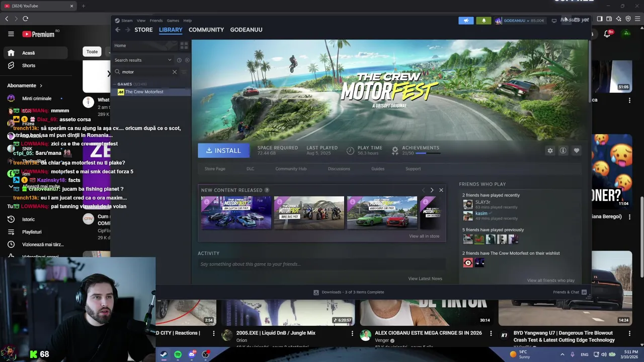This screenshot has width=644, height=362.
Task: Open the Friends menu in Steam
Action: click(x=156, y=21)
